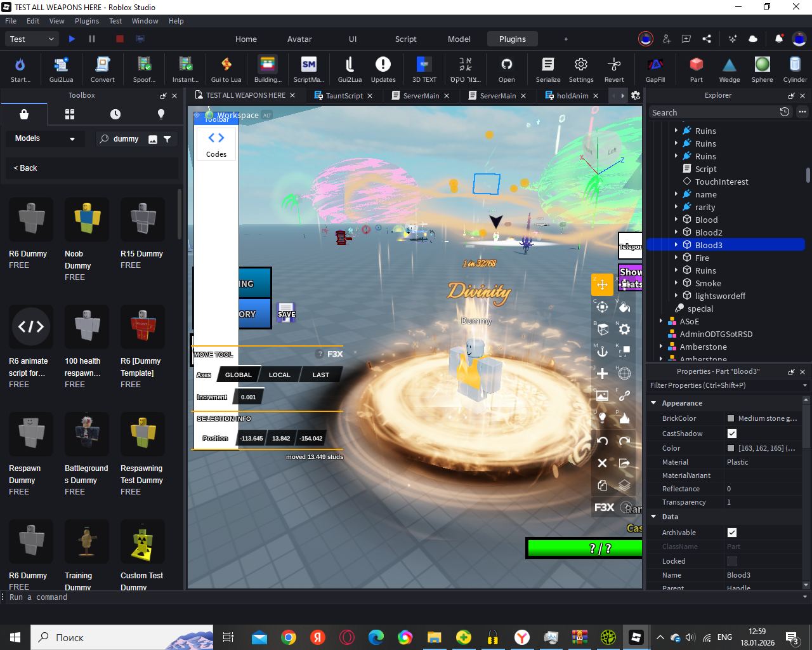Open the Toolbox search filter options
Image resolution: width=812 pixels, height=650 pixels.
167,139
